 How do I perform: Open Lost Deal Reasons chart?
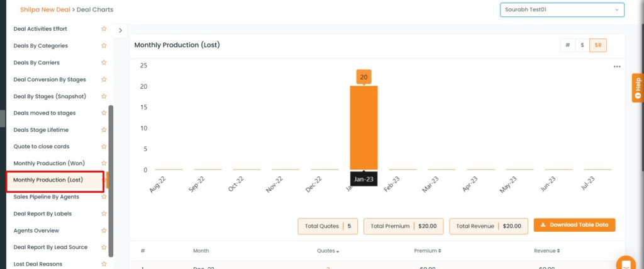coord(38,264)
